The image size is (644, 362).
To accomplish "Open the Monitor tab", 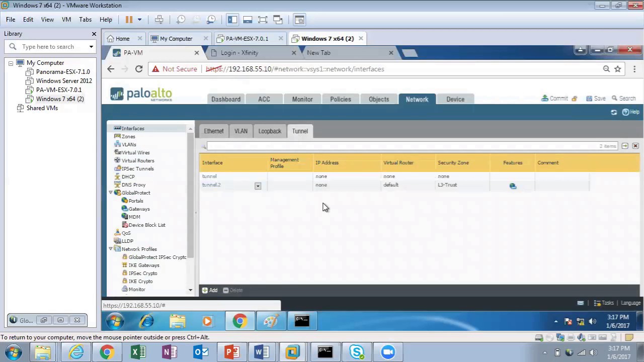I will (302, 99).
